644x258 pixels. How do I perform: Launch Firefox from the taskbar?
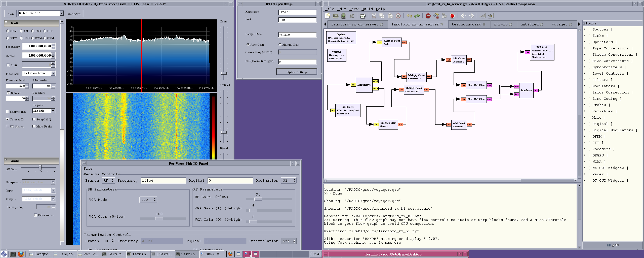point(21,254)
